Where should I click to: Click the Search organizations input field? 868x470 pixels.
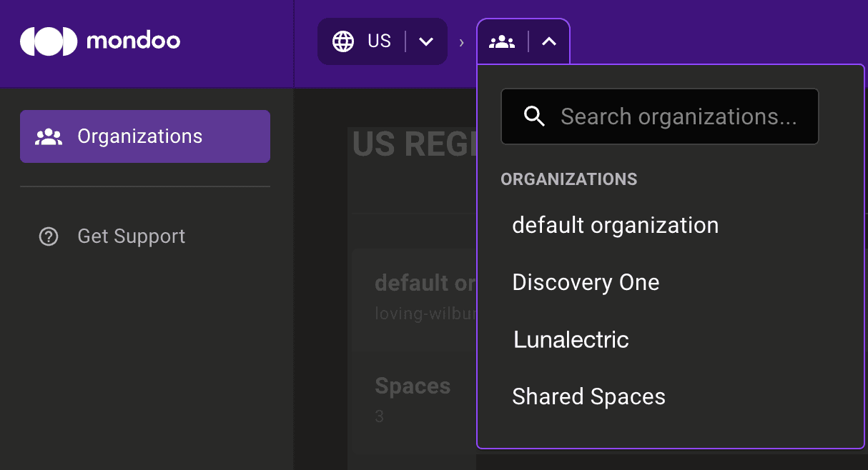pos(679,116)
